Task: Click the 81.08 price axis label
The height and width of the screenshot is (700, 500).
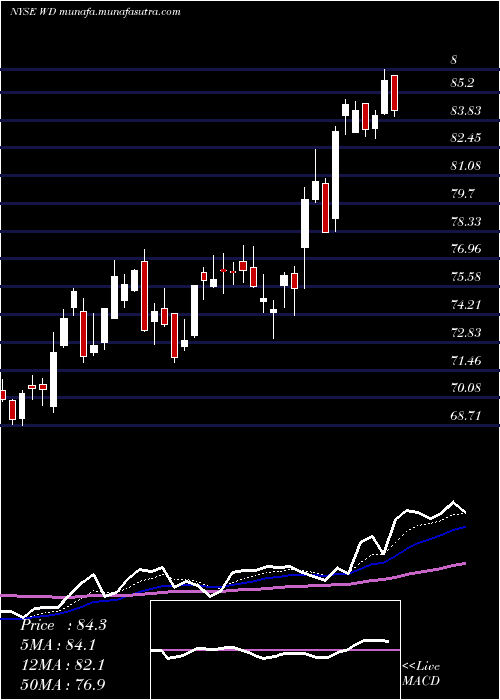Action: pos(466,166)
